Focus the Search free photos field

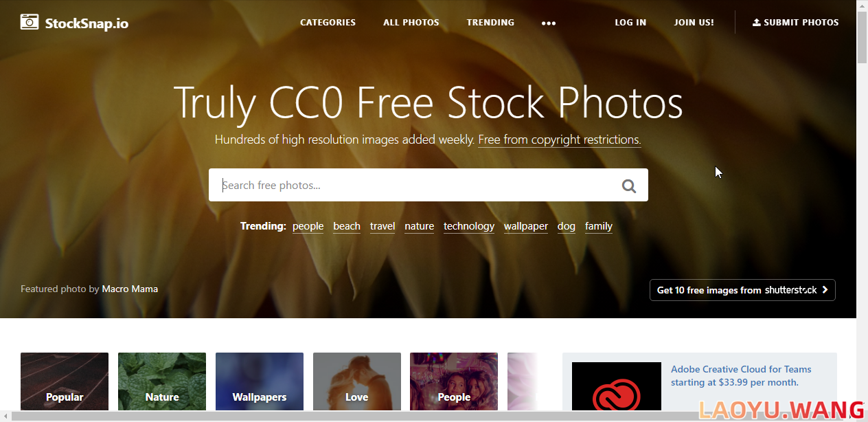coord(414,185)
